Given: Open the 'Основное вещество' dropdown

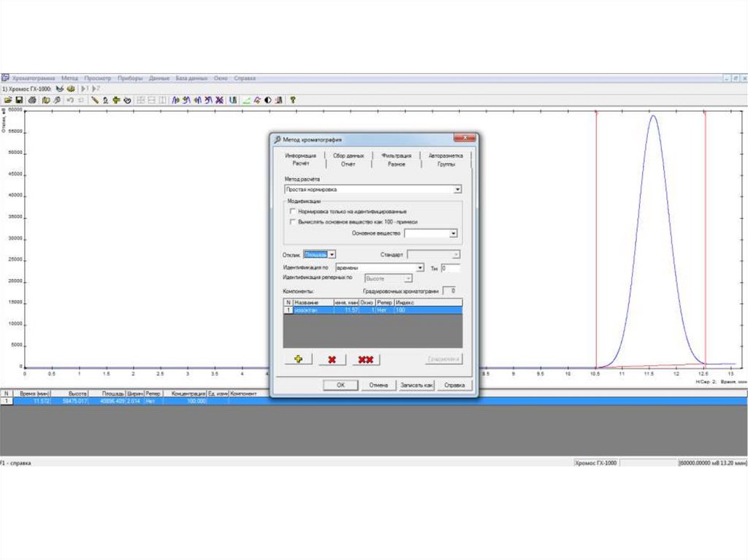Looking at the screenshot, I should click(x=453, y=233).
